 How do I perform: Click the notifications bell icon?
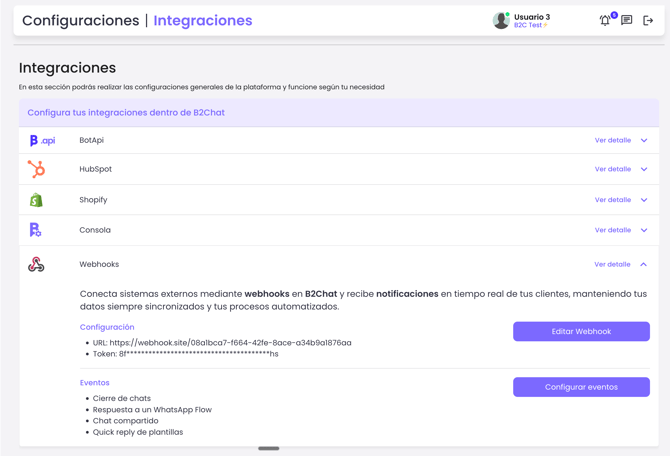[605, 20]
